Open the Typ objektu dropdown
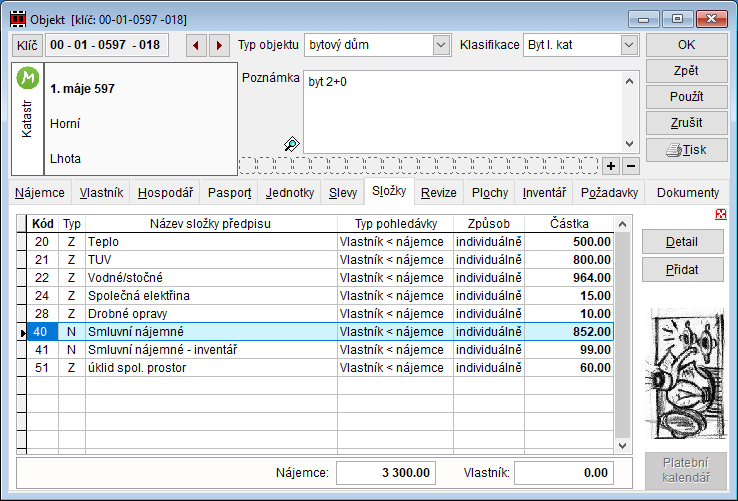Viewport: 738px width, 501px height. 441,45
